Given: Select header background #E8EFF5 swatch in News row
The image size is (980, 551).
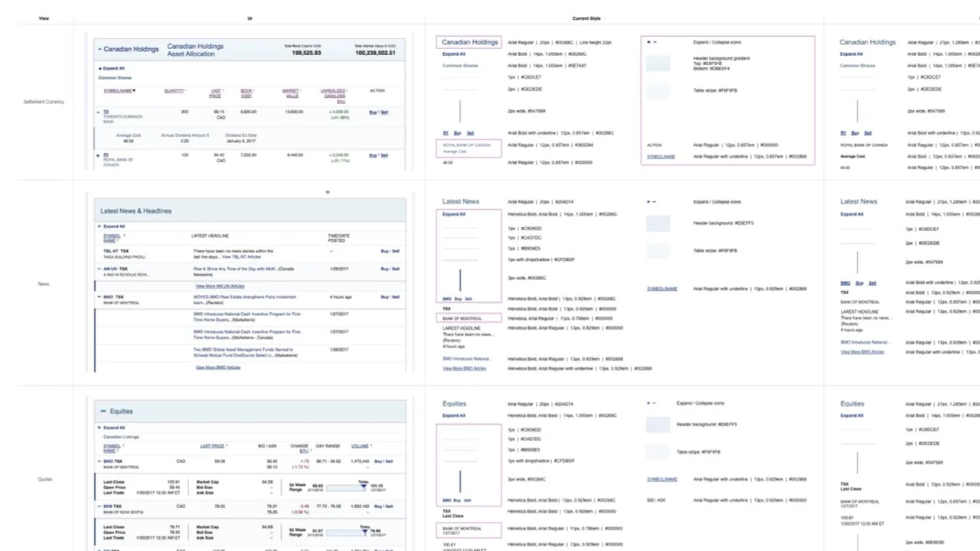Looking at the screenshot, I should [658, 223].
